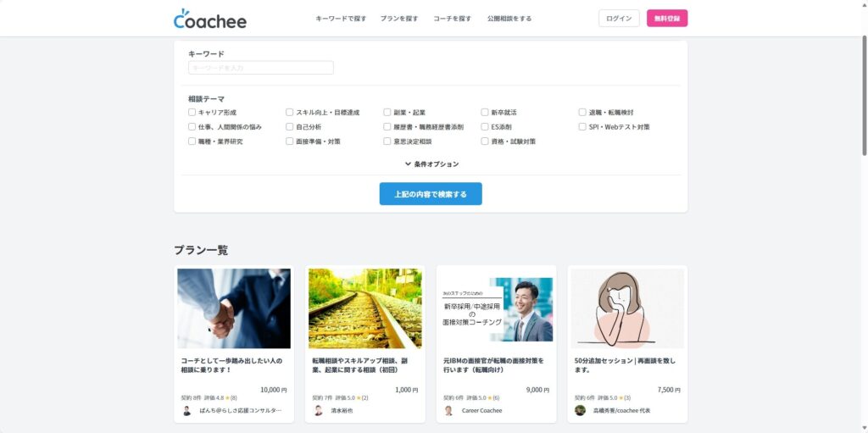Viewport: 868px width, 433px height.
Task: Enable the ES添削 checkbox
Action: pyautogui.click(x=485, y=126)
